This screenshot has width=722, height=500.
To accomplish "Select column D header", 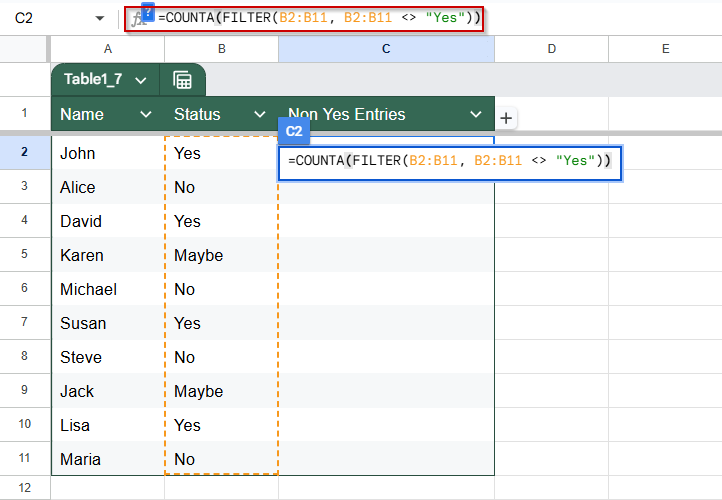I will click(x=552, y=49).
